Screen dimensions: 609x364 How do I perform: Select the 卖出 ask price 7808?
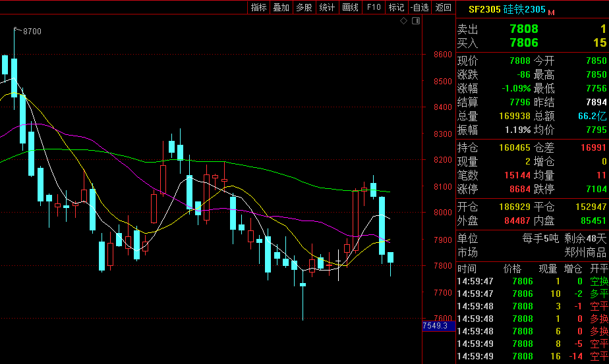524,29
